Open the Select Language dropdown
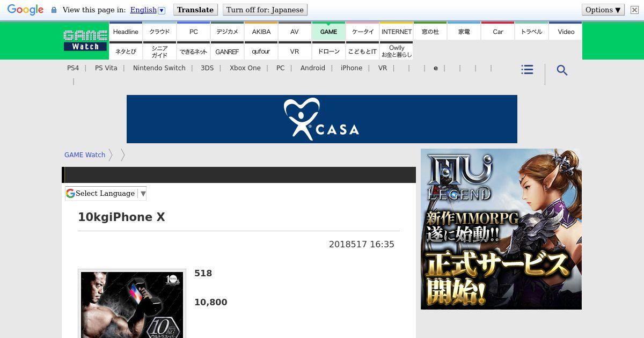Viewport: 644px width, 338px height. coord(106,193)
